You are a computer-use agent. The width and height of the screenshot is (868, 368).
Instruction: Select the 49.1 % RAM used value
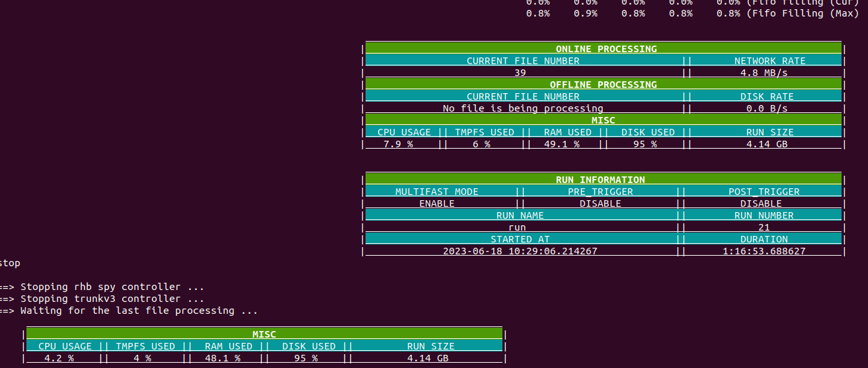tap(561, 144)
